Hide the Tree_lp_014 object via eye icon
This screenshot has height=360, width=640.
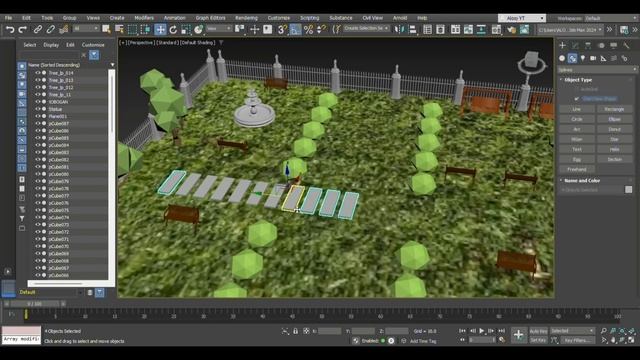[x=38, y=73]
